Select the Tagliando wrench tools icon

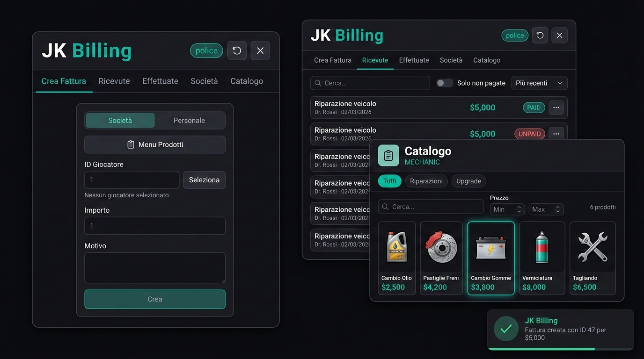[x=592, y=247]
